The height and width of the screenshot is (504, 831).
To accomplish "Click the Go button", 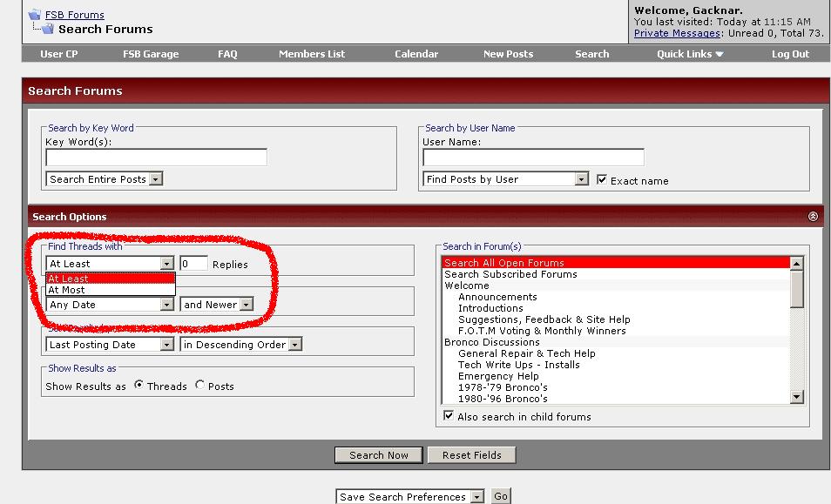I will (x=500, y=496).
